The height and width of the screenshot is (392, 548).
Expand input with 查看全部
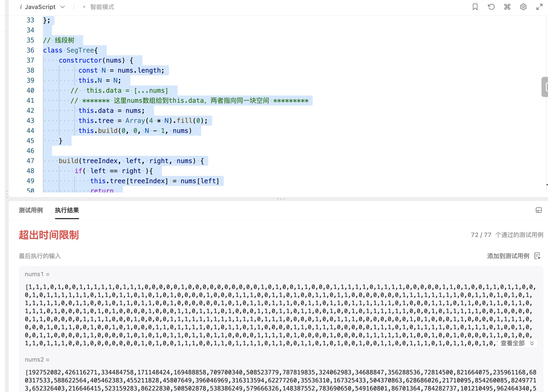click(x=517, y=343)
